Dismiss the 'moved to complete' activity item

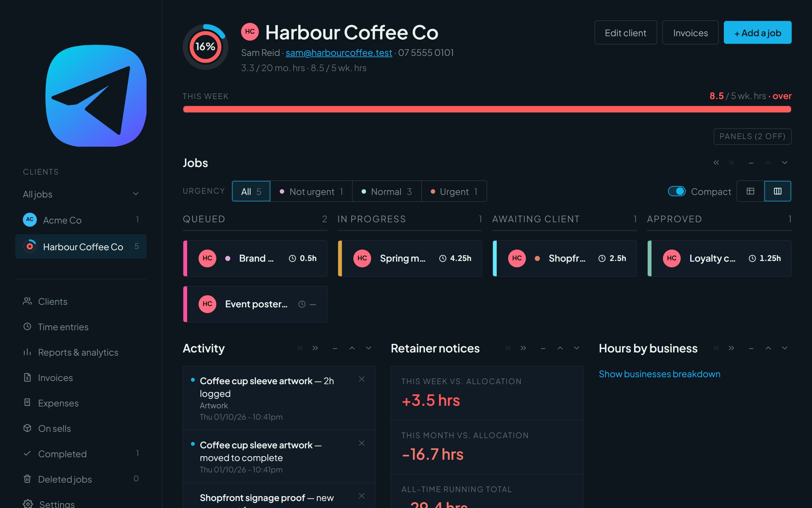tap(362, 443)
